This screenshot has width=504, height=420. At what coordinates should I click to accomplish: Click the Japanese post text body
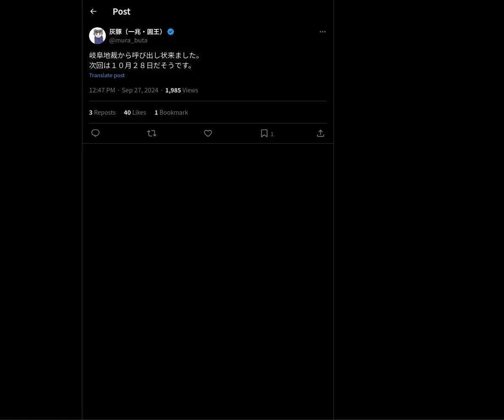(146, 60)
